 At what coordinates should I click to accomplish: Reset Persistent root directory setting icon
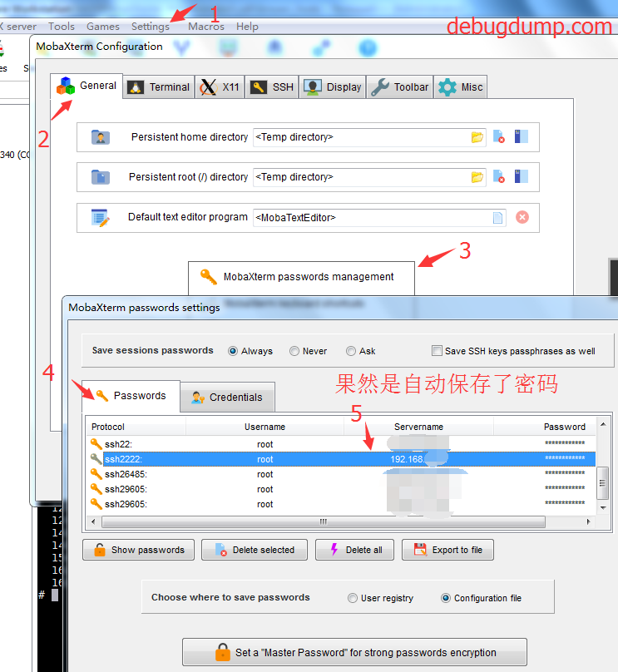499,176
